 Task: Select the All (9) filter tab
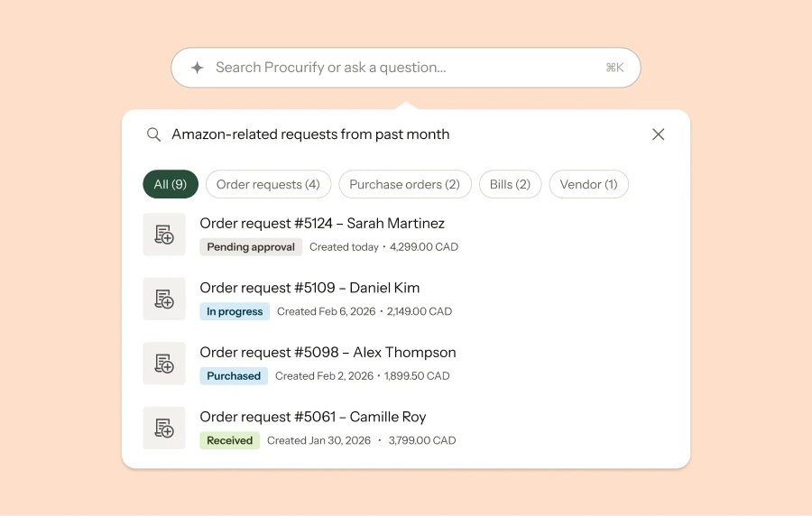coord(171,184)
